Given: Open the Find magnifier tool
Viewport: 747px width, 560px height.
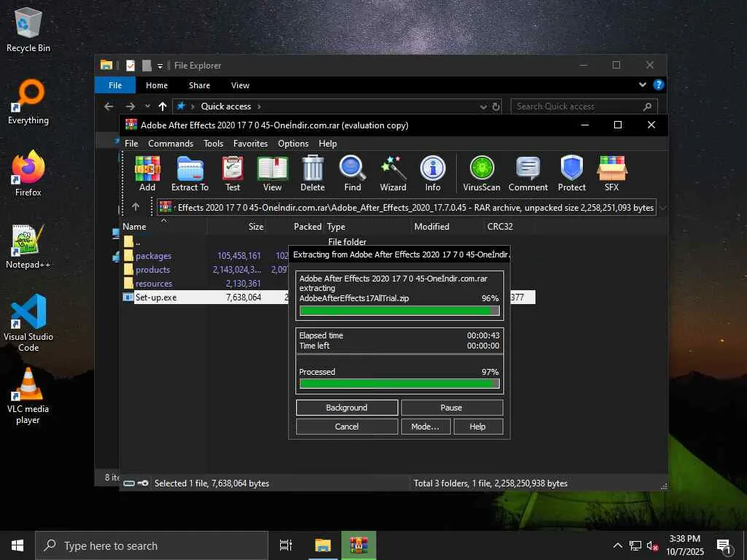Looking at the screenshot, I should pos(352,174).
